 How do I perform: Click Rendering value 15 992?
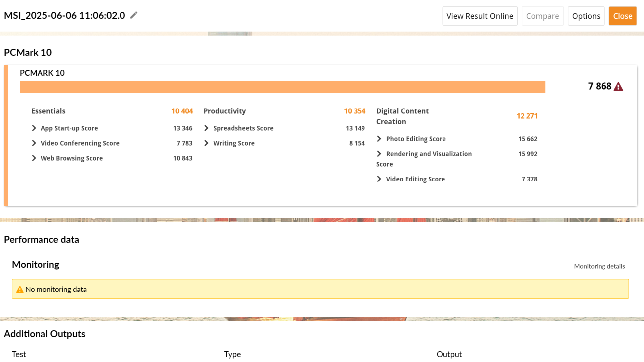pyautogui.click(x=528, y=154)
